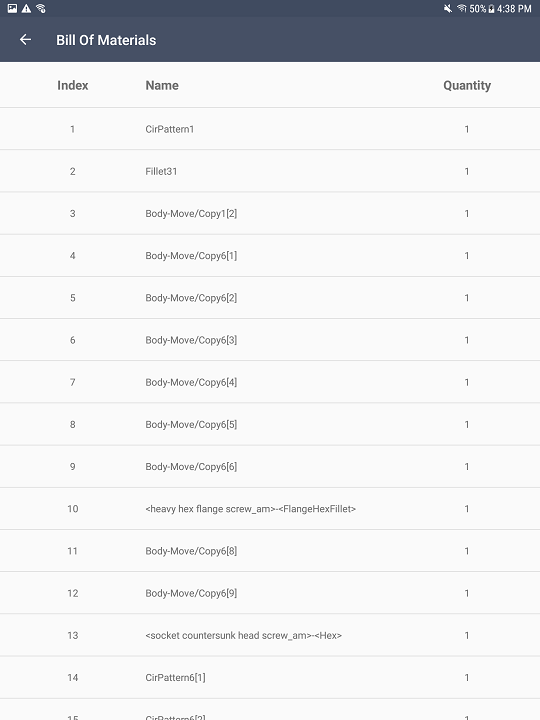Viewport: 540px width, 720px height.
Task: Tap the mute speaker status icon
Action: [447, 8]
